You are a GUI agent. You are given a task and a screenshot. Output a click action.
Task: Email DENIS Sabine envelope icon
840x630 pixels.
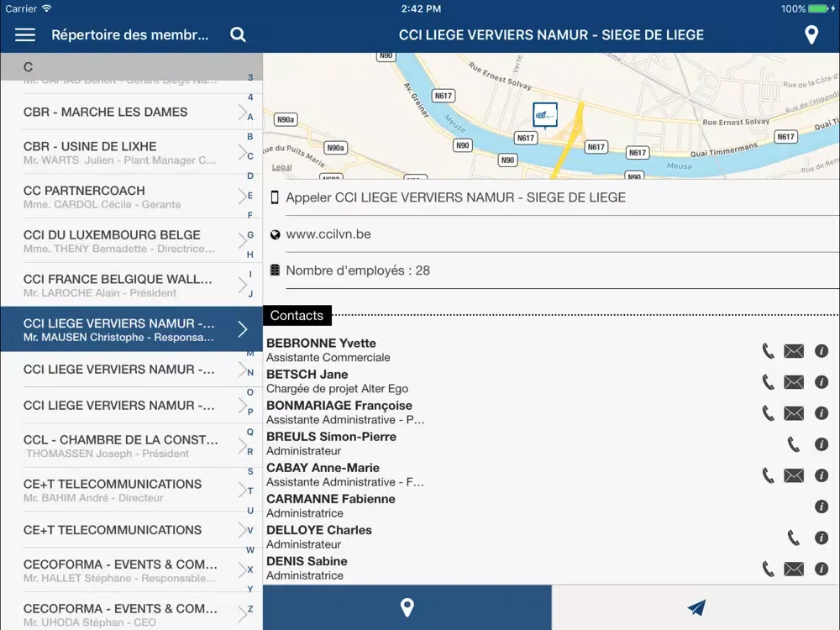pyautogui.click(x=794, y=569)
